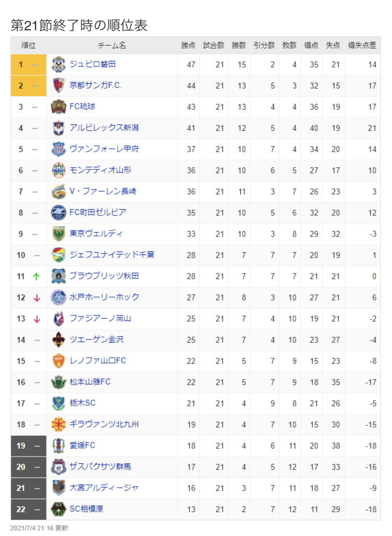392x536 pixels.
Task: Click the FC町田ゼルビア round logo
Action: [x=58, y=212]
